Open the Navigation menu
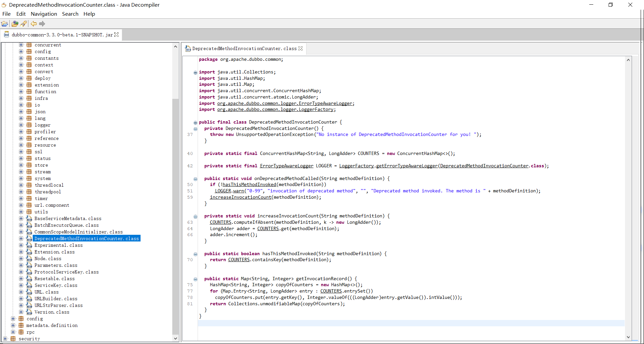The image size is (644, 344). pyautogui.click(x=44, y=14)
